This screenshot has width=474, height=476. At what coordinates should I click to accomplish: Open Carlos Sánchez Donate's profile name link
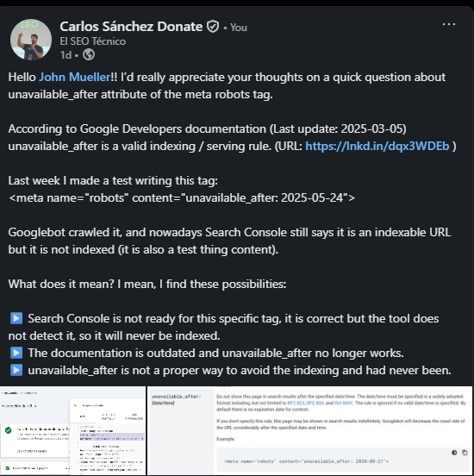[131, 27]
